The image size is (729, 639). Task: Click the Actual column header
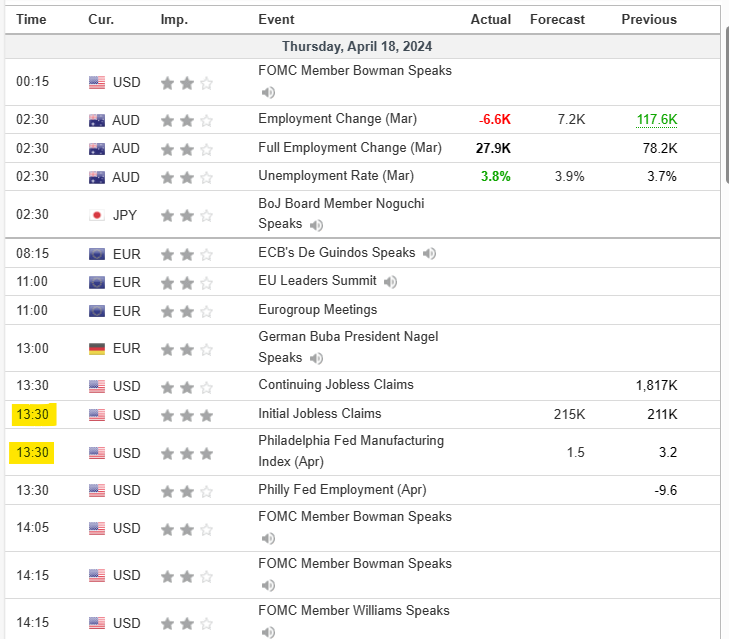491,20
